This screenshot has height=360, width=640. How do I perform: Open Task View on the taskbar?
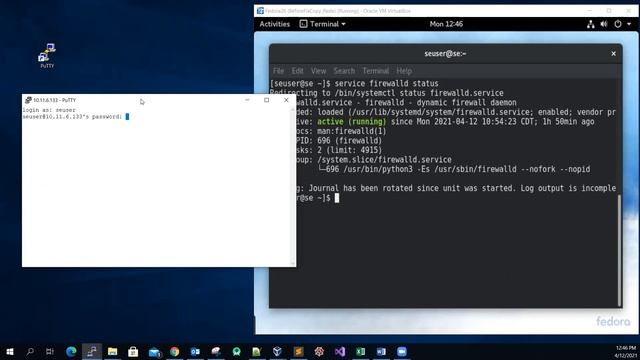pyautogui.click(x=50, y=351)
